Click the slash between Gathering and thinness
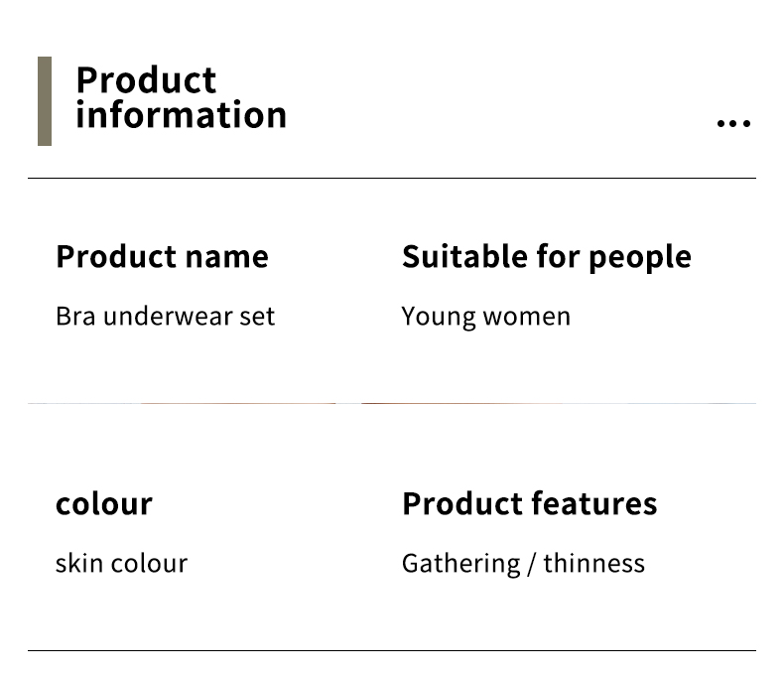 pos(532,564)
